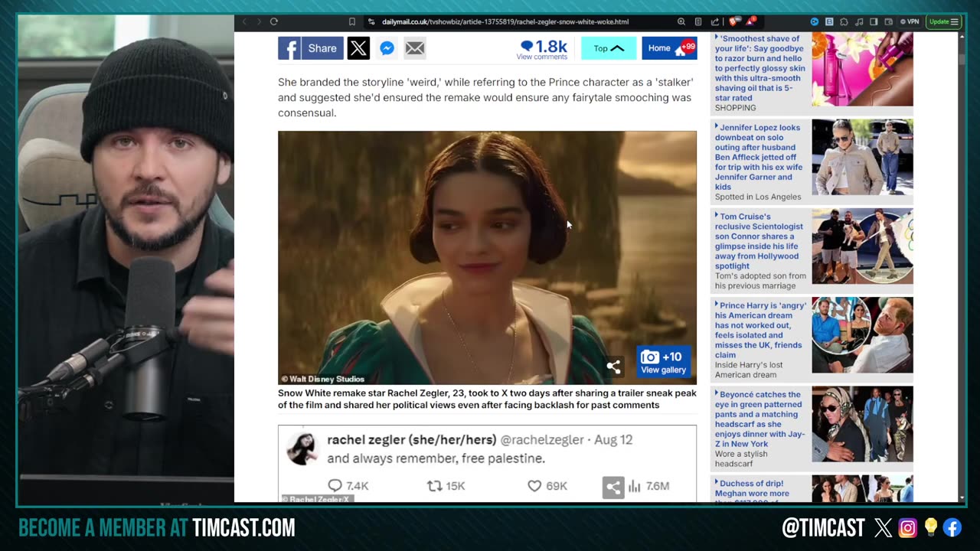Viewport: 980px width, 551px height.
Task: Open View gallery +10 button on the photo
Action: 664,361
